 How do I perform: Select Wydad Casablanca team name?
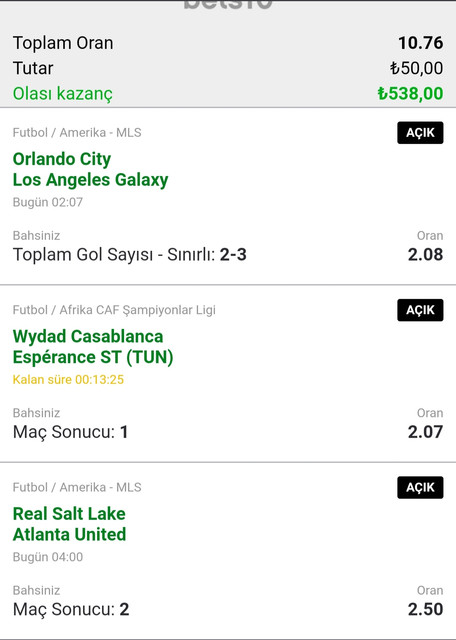click(88, 336)
